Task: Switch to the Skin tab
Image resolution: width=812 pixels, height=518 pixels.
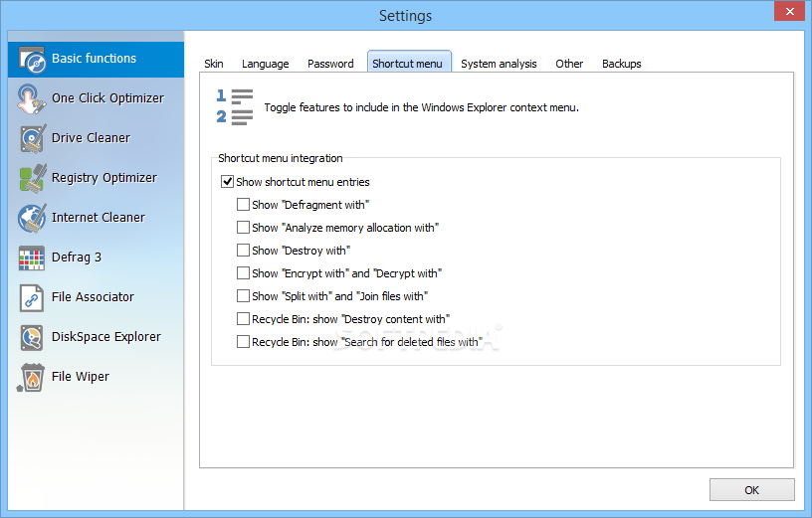Action: 214,64
